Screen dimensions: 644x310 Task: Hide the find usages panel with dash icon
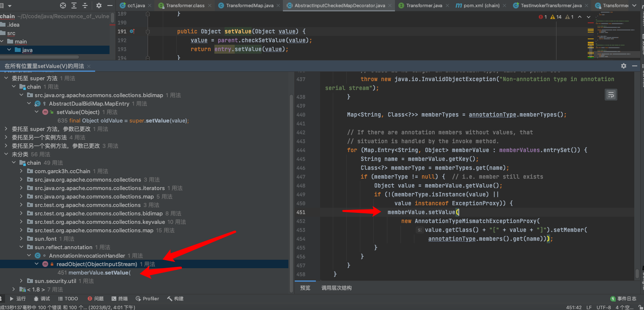coord(635,66)
